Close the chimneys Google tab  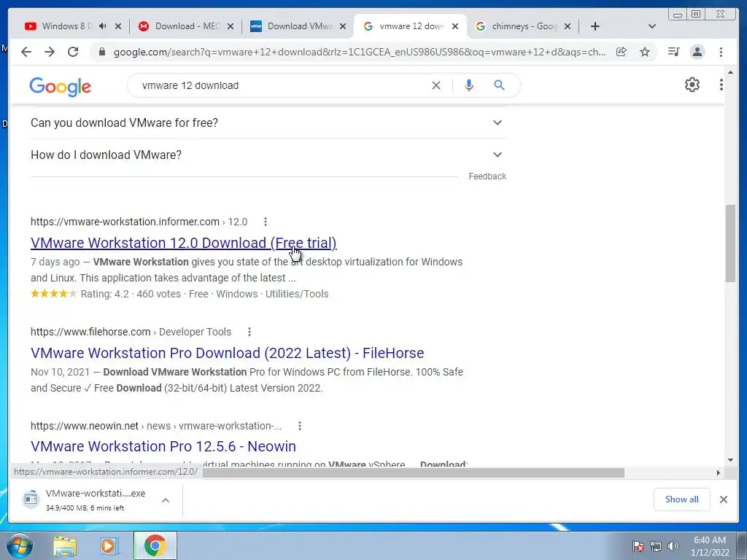568,26
